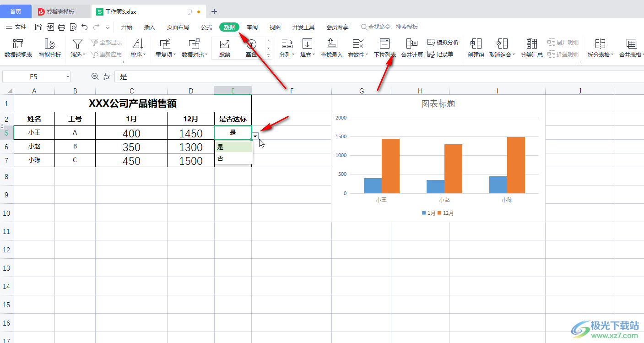644x343 pixels.
Task: Open the 会员专享 member tab
Action: pos(337,27)
